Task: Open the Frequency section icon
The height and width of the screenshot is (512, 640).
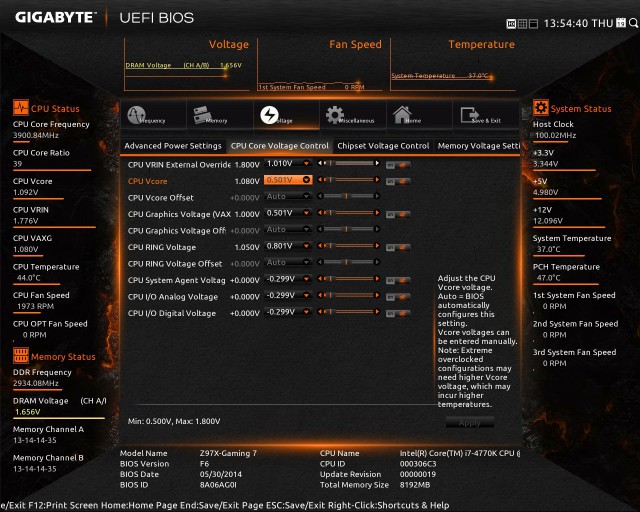Action: point(136,115)
